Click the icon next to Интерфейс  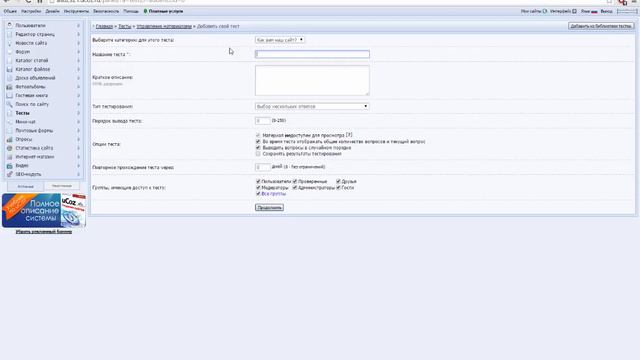(574, 11)
